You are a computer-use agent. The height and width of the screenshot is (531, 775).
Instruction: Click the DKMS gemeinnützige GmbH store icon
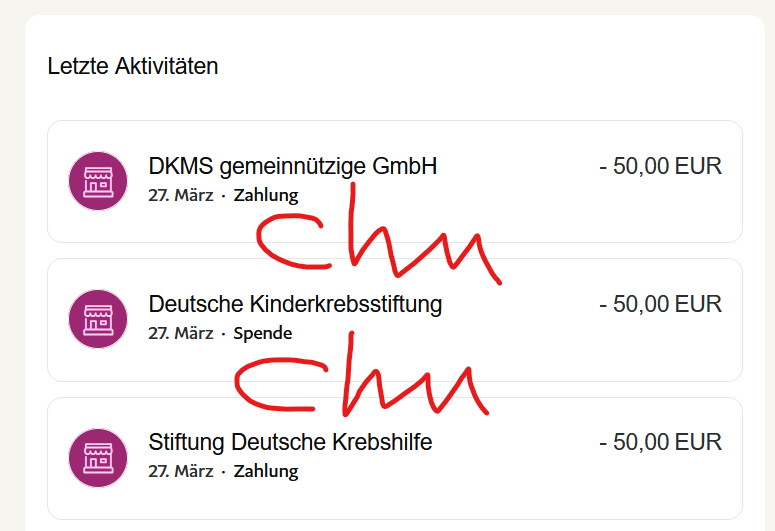(x=97, y=181)
